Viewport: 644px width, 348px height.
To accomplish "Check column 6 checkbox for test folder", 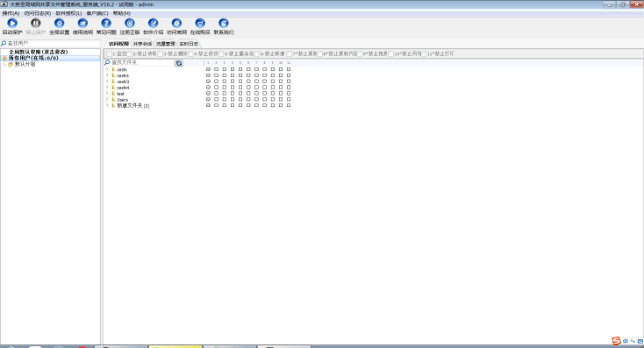I will click(248, 93).
